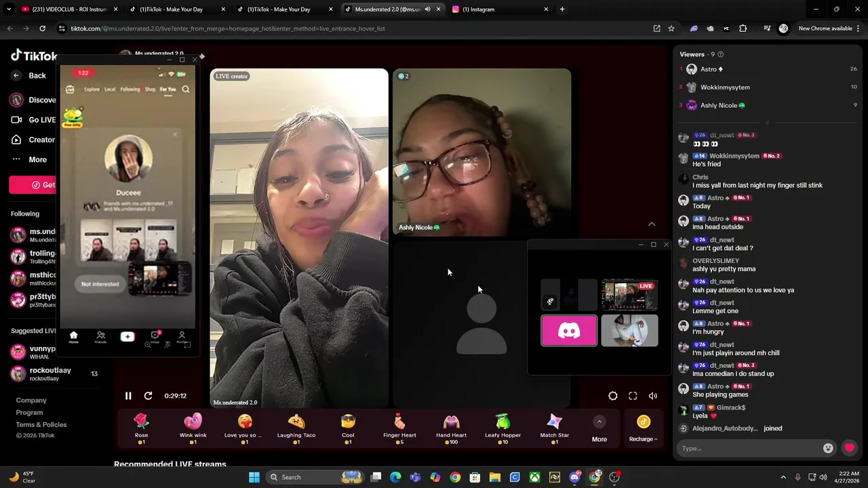Switch to Instagram browser tab
The image size is (868, 488).
pyautogui.click(x=500, y=9)
